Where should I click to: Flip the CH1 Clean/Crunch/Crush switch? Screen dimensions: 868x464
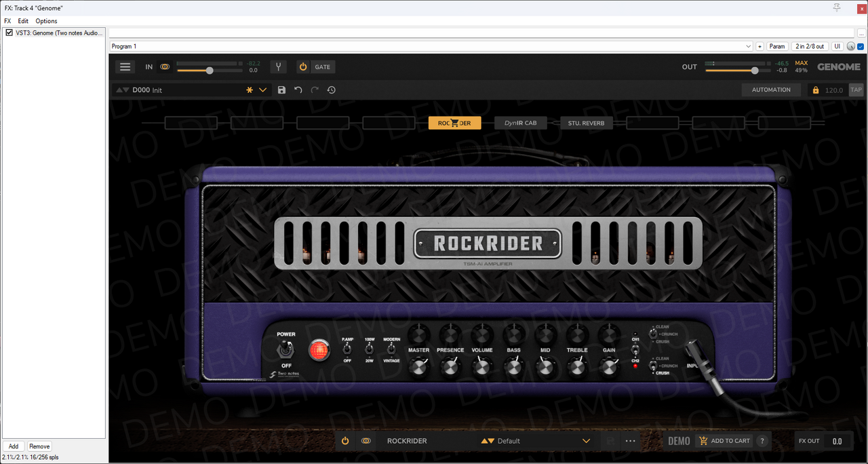(652, 334)
